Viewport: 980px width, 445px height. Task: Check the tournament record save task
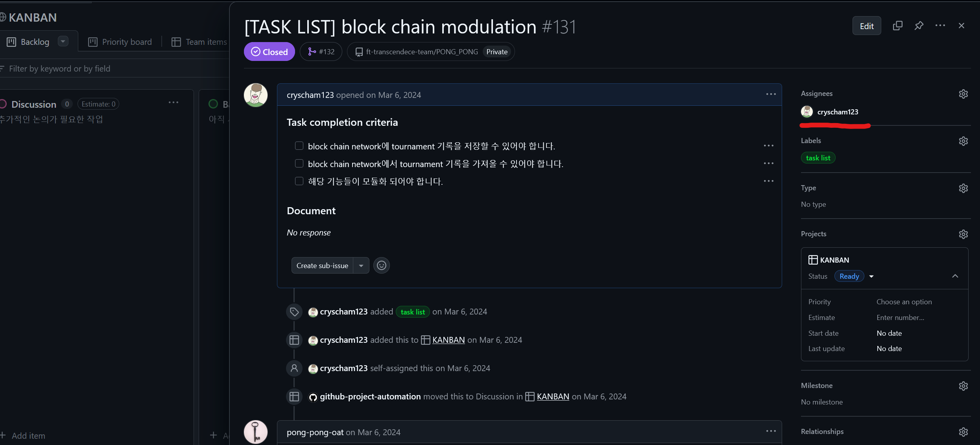coord(299,146)
